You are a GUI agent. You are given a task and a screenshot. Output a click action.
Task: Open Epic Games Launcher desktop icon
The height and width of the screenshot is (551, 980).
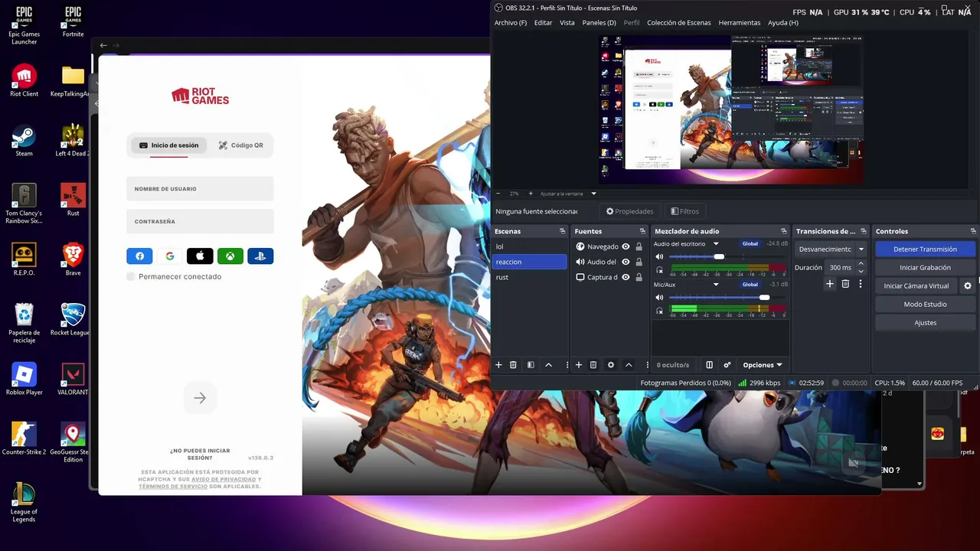coord(24,24)
